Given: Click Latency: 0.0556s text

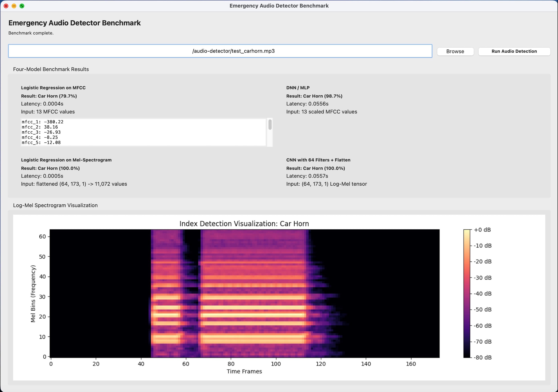Looking at the screenshot, I should pos(307,104).
